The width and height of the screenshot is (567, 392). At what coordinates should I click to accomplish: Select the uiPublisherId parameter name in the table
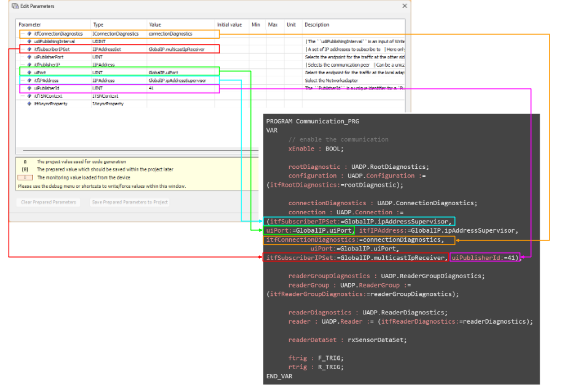pos(47,88)
